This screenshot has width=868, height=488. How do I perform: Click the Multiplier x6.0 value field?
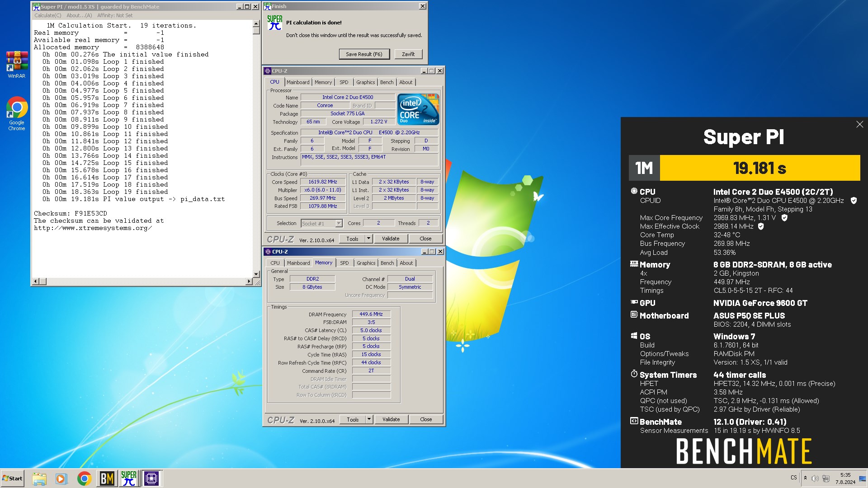[323, 190]
